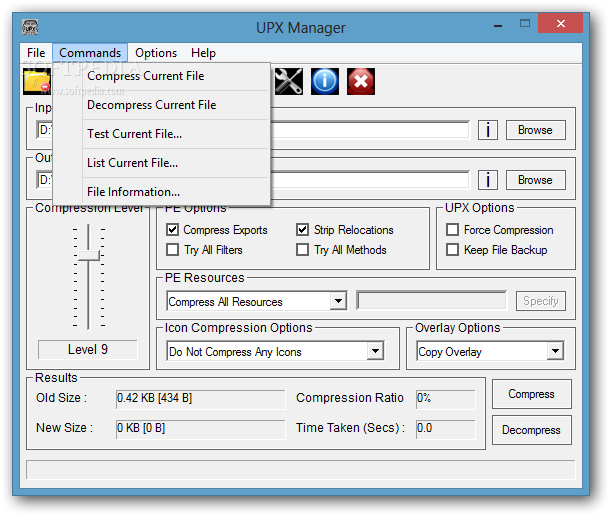This screenshot has width=610, height=516.
Task: Click the output file info 'i' button
Action: click(487, 180)
